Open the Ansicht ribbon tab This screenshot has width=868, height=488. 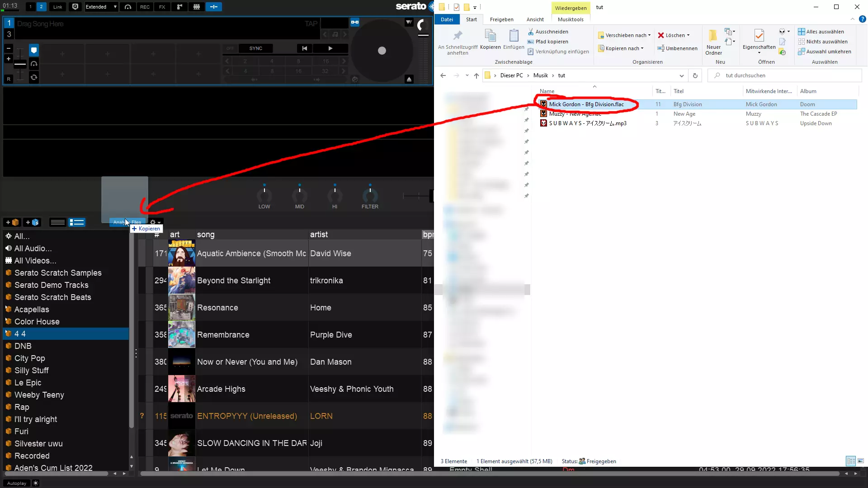(535, 19)
